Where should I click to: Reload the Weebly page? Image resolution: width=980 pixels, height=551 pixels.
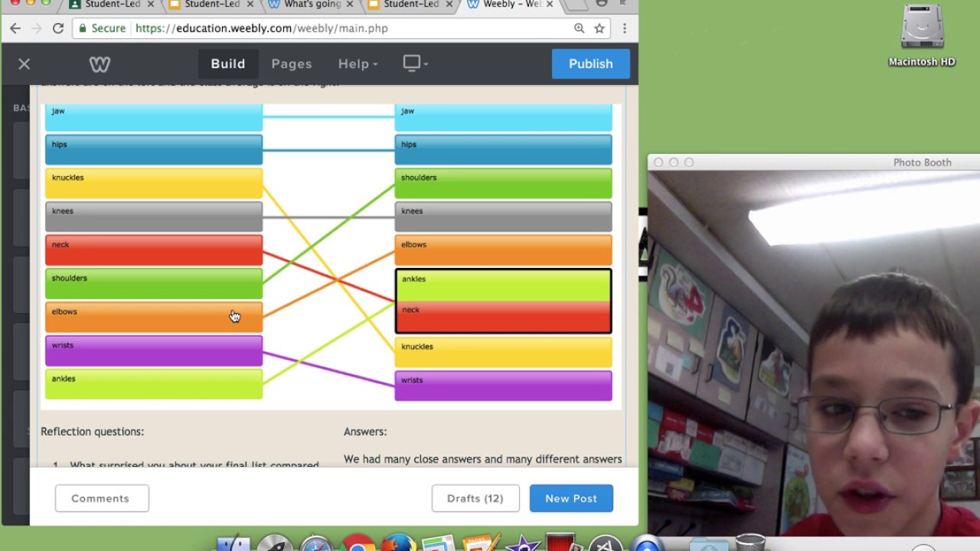57,28
